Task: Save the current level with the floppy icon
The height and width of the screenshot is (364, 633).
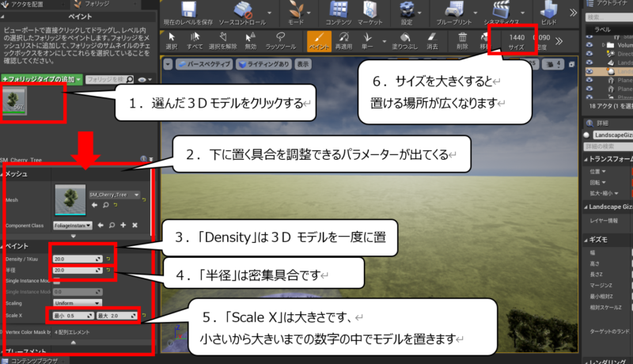Action: tap(188, 13)
